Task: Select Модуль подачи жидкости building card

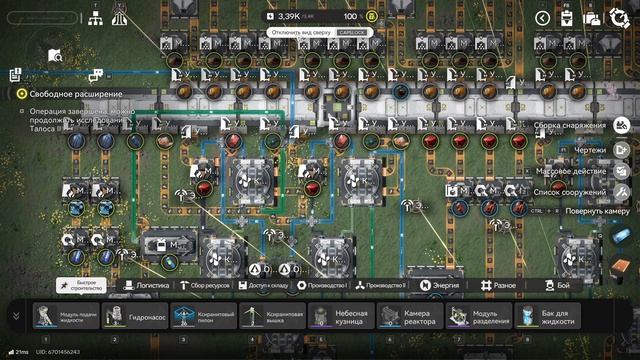Action: tap(66, 316)
